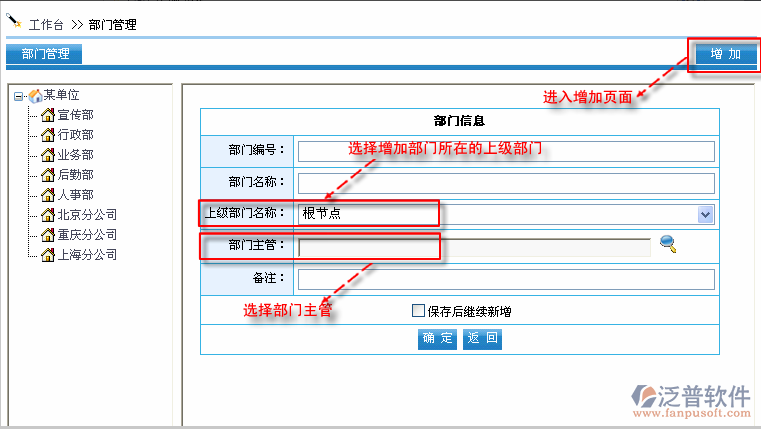Click the house icon beside 业务部
The height and width of the screenshot is (429, 761).
[48, 155]
